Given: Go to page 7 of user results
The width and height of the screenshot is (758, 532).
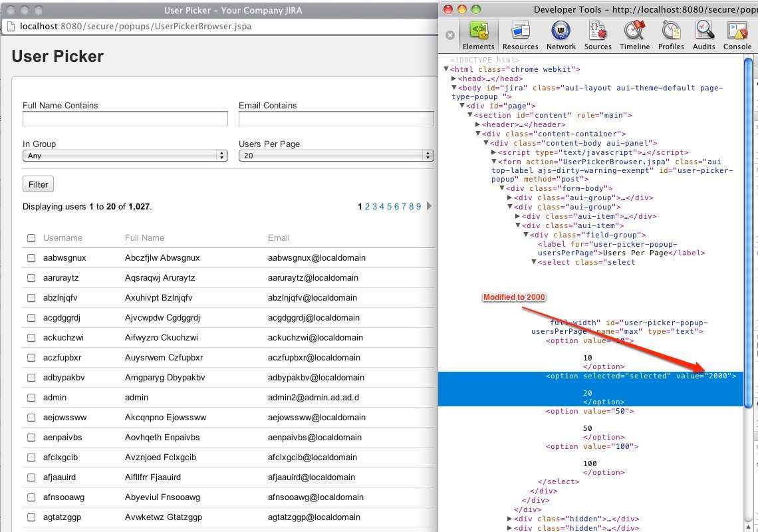Looking at the screenshot, I should click(404, 207).
